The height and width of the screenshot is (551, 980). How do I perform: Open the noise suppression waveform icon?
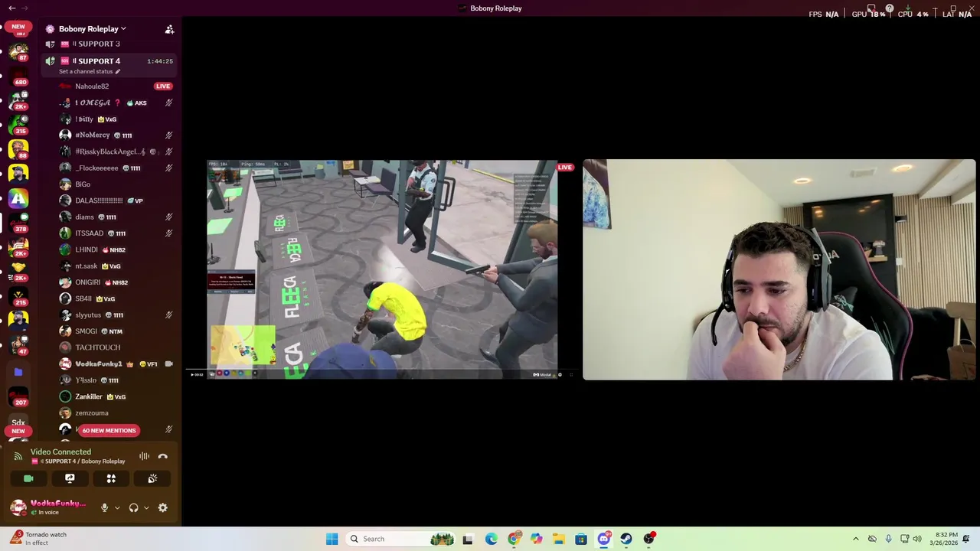144,456
